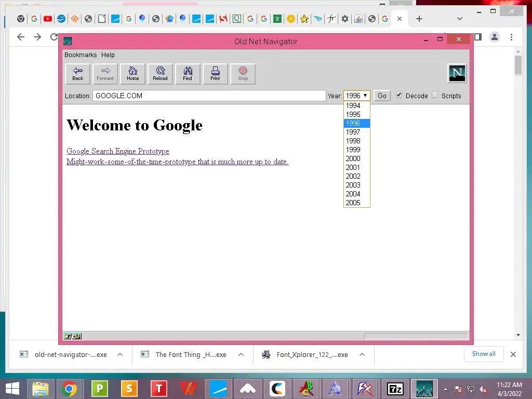Expand options for old-net-navigator download
Viewport: 532px width, 399px height.
tap(120, 354)
